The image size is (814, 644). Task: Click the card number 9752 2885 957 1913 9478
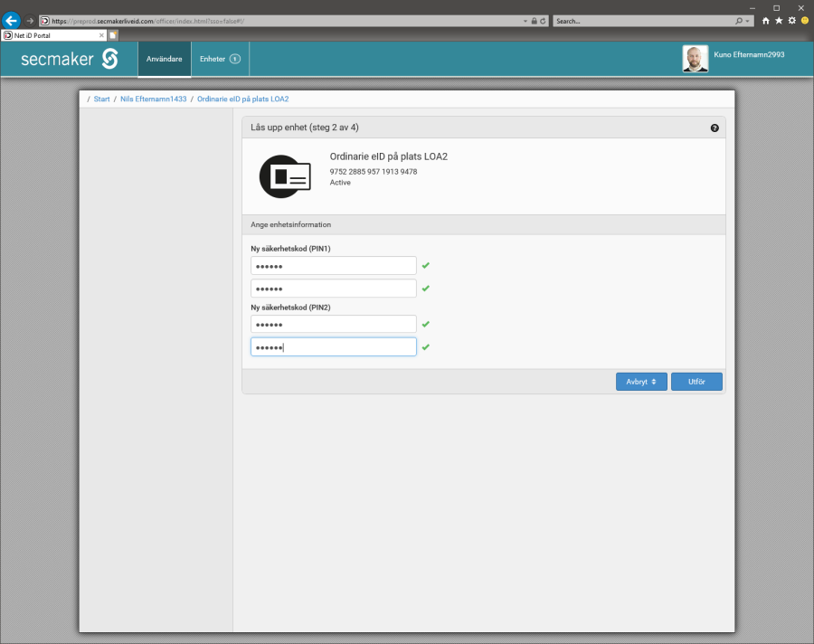point(374,171)
